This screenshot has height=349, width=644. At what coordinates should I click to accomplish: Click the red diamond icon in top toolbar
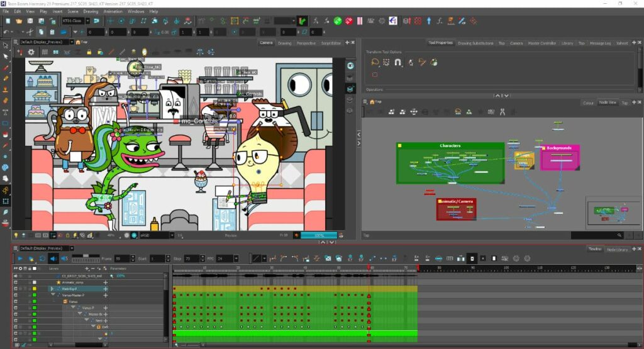(x=348, y=21)
